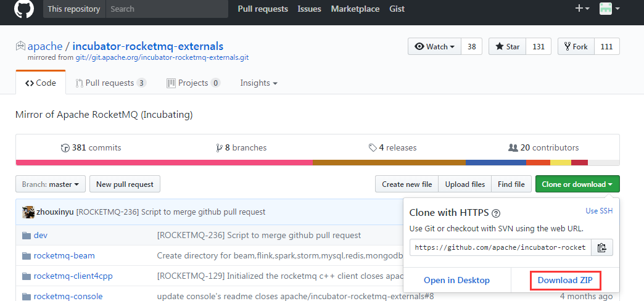Open zhouxinyu author link
The image size is (644, 301).
pos(55,212)
